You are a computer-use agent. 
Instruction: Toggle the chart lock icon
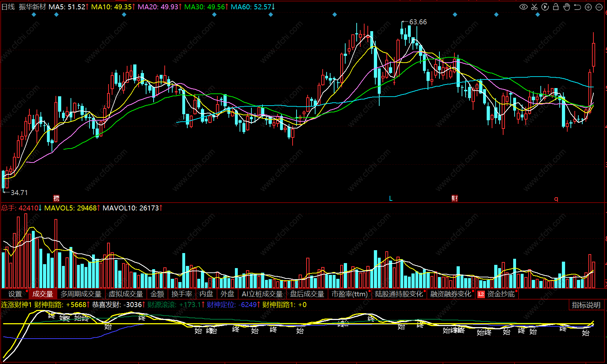click(556, 7)
